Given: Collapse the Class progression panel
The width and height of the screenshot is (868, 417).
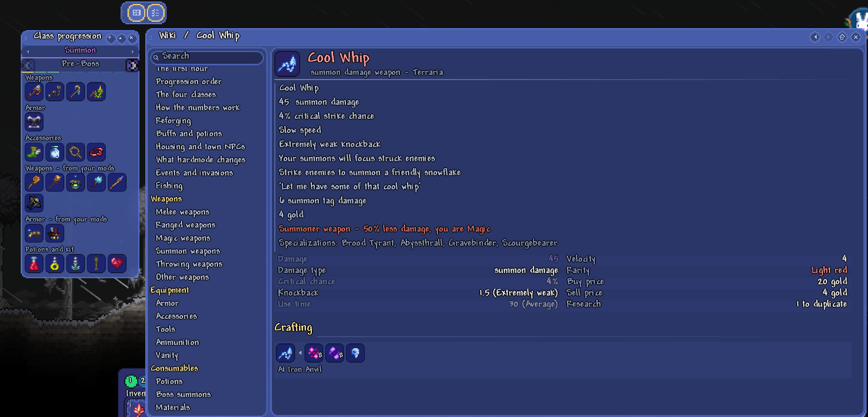Looking at the screenshot, I should coord(121,38).
